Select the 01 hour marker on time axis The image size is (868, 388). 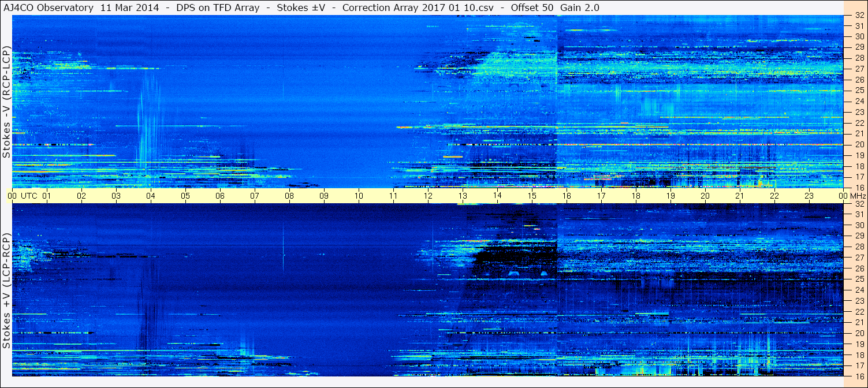pos(47,196)
